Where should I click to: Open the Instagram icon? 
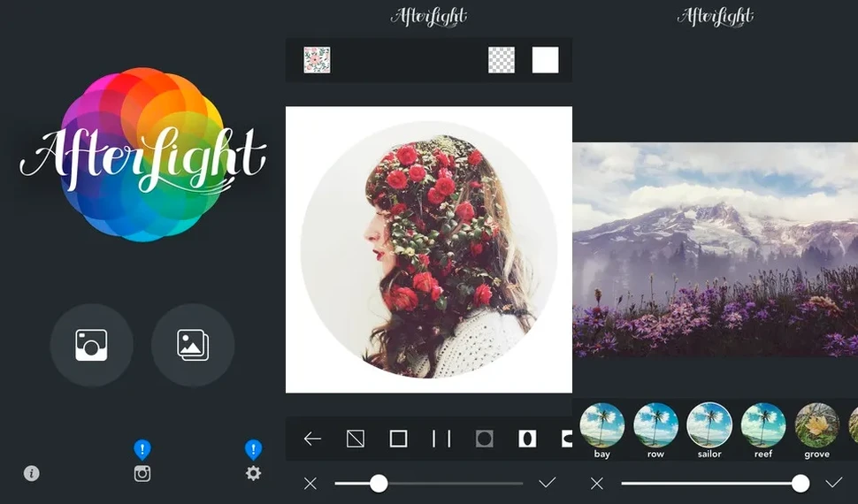(142, 473)
